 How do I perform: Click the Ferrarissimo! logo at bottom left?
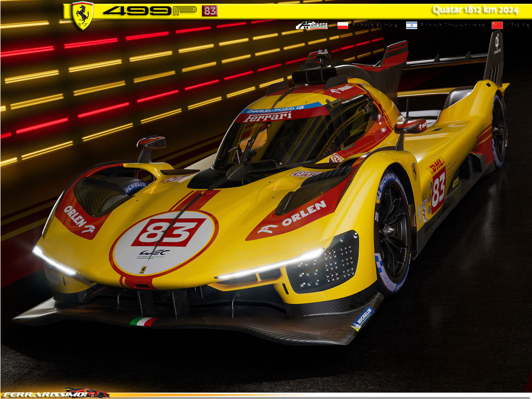point(45,394)
